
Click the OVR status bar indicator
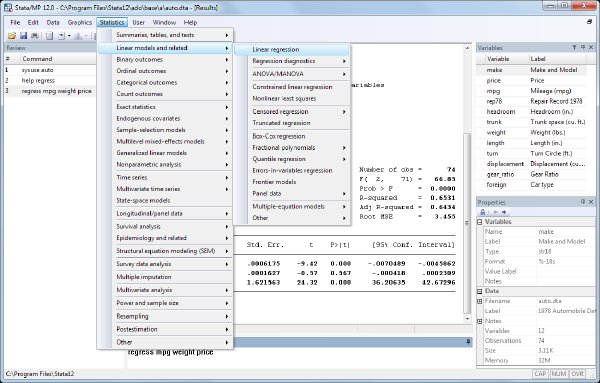(x=577, y=374)
